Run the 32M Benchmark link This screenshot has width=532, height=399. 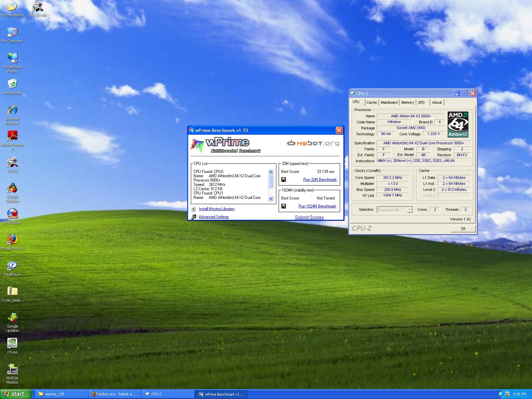(320, 180)
